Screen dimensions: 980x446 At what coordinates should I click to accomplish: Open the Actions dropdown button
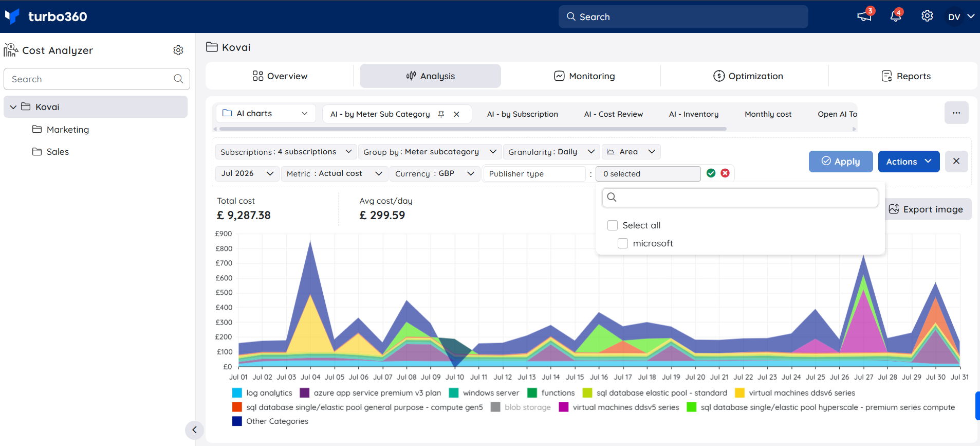tap(909, 162)
